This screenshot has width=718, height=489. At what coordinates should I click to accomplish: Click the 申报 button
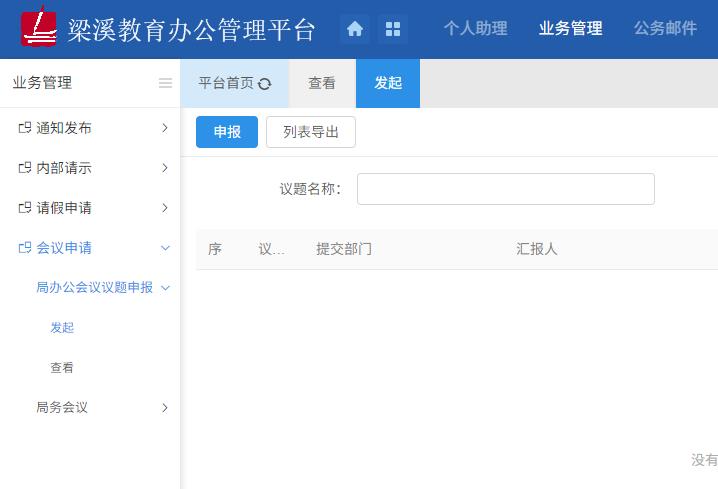click(227, 132)
